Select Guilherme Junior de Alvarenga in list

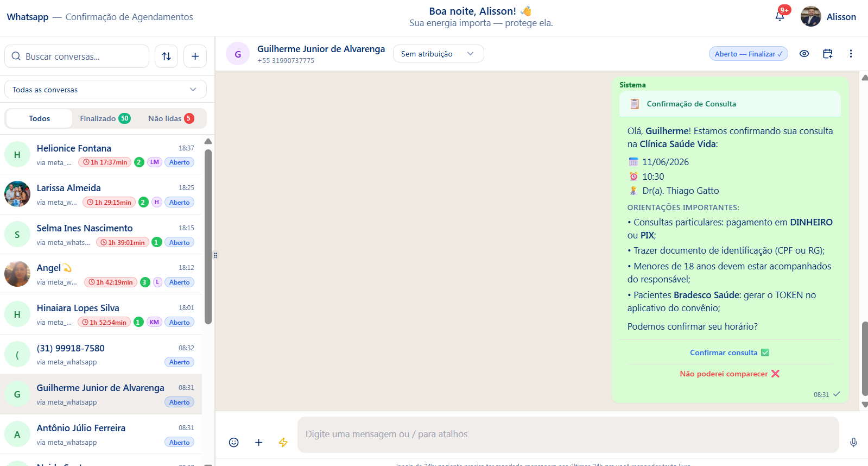(x=101, y=394)
